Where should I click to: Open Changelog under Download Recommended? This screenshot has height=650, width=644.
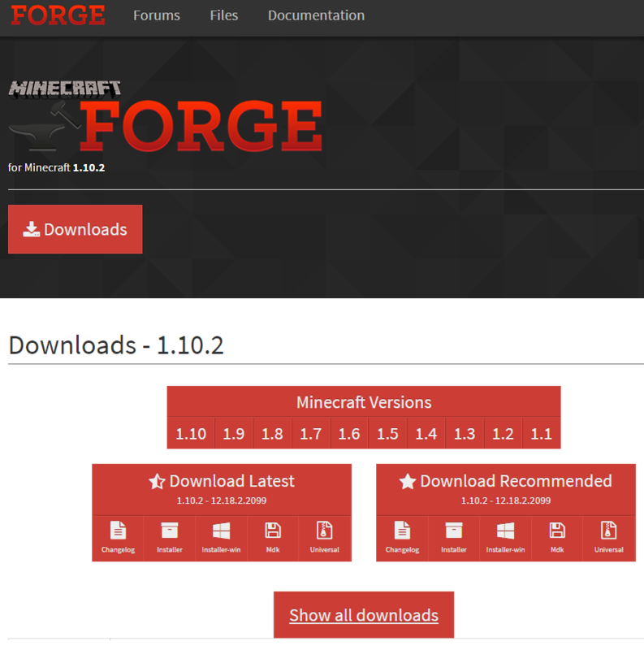(402, 538)
